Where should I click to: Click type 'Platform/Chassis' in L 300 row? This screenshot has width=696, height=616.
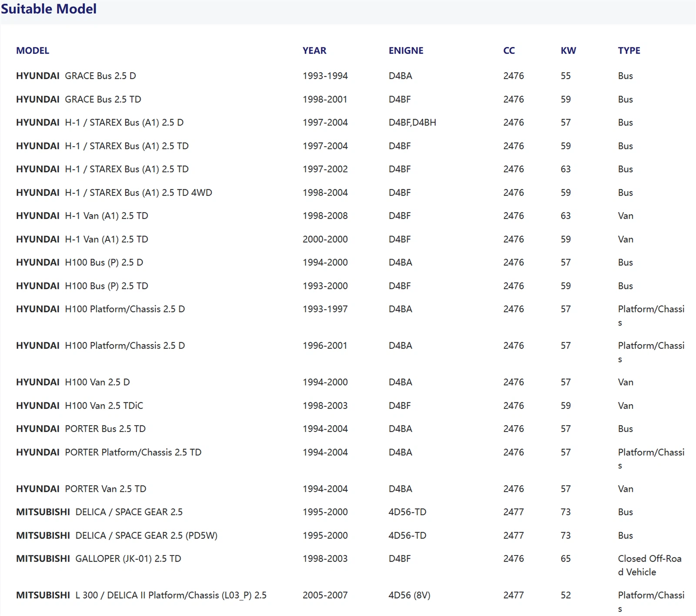[651, 602]
